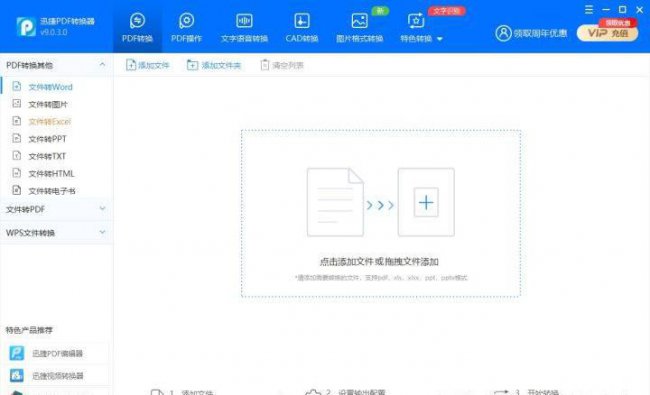Open 迅捷PDF编辑器 recommended product

57,354
